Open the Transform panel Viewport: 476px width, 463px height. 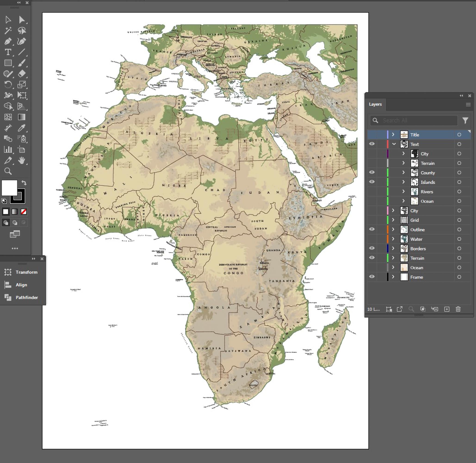[21, 272]
